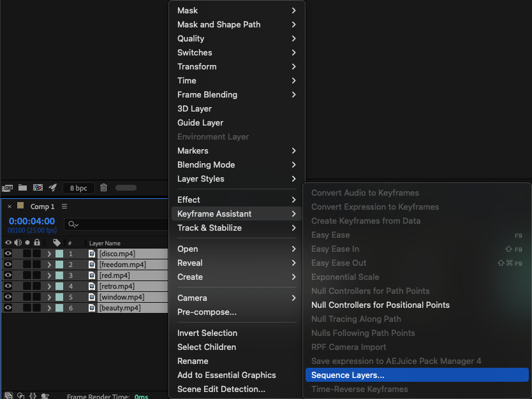The image size is (532, 399).
Task: Hide the freedom.mp4 layer eye toggle
Action: click(x=8, y=265)
